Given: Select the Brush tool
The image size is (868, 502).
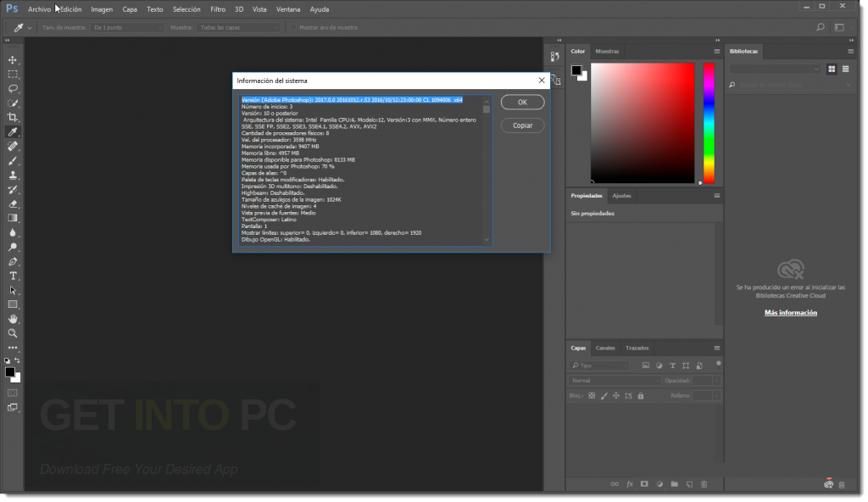Looking at the screenshot, I should click(13, 160).
